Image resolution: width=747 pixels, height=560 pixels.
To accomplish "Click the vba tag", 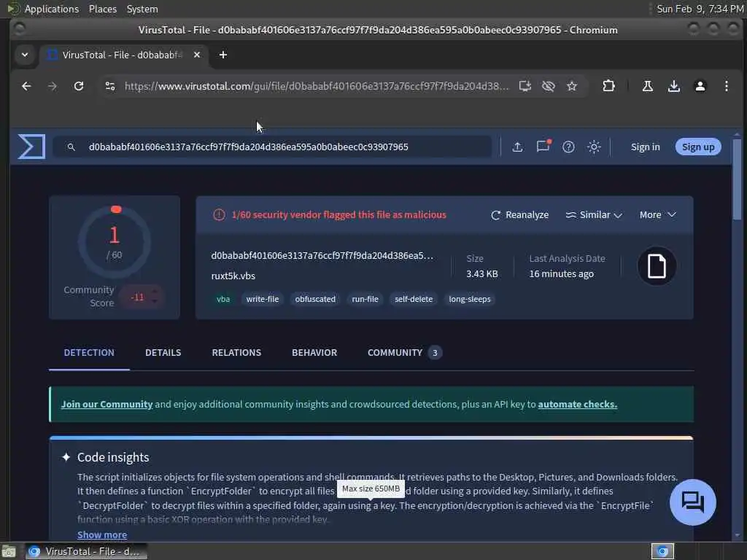I will point(223,300).
